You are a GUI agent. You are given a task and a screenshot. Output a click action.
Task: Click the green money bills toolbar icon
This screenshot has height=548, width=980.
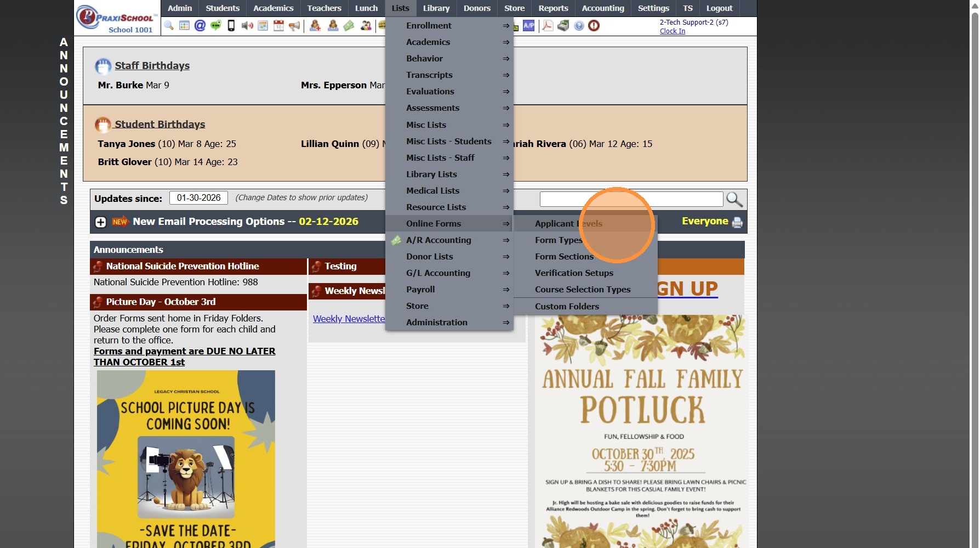click(349, 26)
